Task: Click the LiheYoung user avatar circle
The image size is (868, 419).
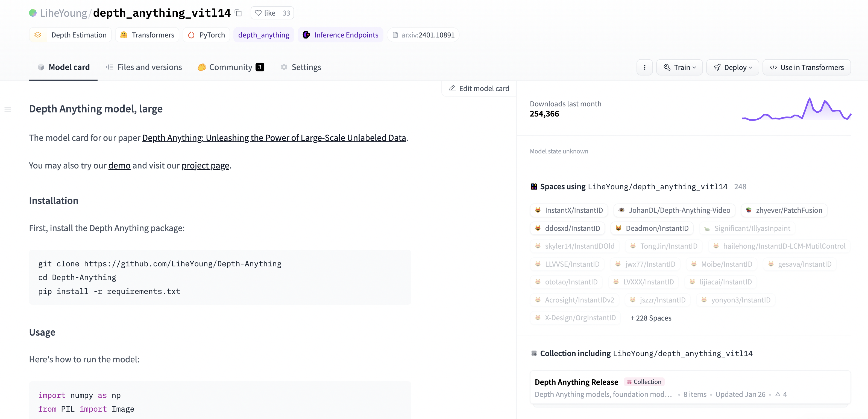Action: pyautogui.click(x=33, y=13)
